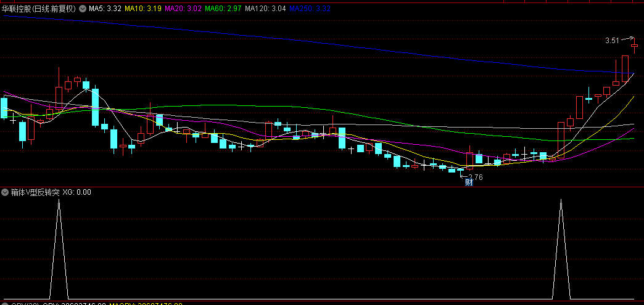Expand the 箱体V型反转突 indicator dropdown icon

click(x=6, y=192)
